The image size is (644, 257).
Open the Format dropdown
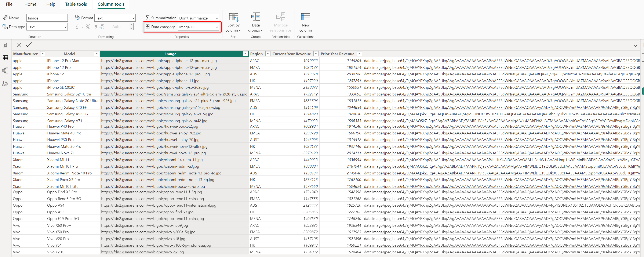click(x=115, y=18)
